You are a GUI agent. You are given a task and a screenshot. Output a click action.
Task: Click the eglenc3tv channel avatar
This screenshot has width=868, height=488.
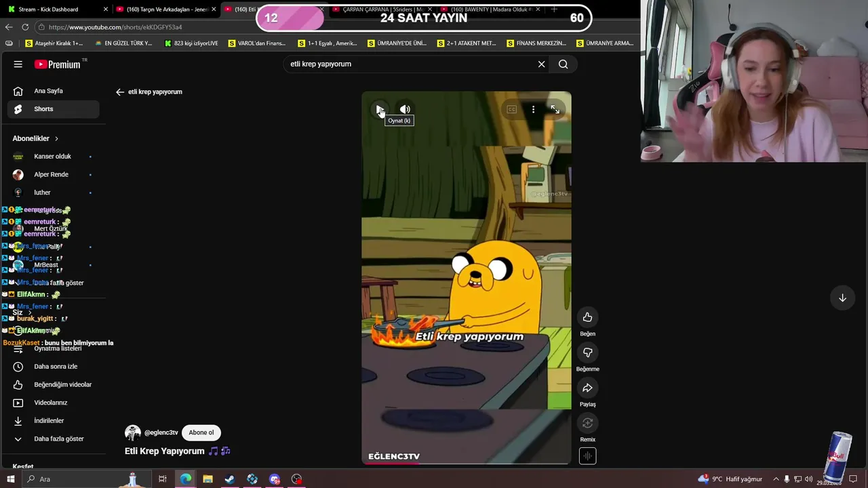(133, 432)
